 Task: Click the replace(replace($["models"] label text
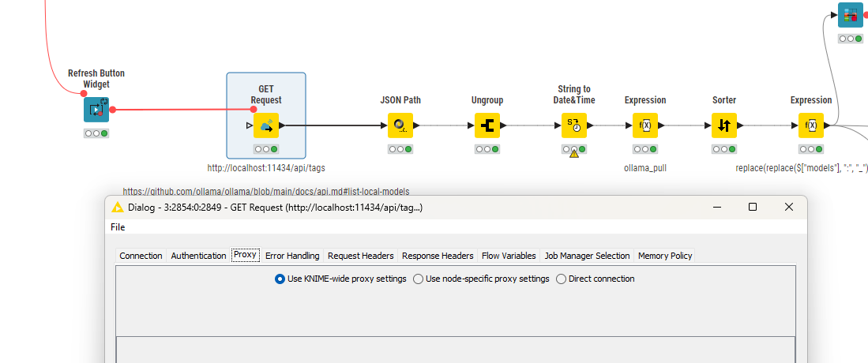pyautogui.click(x=802, y=167)
